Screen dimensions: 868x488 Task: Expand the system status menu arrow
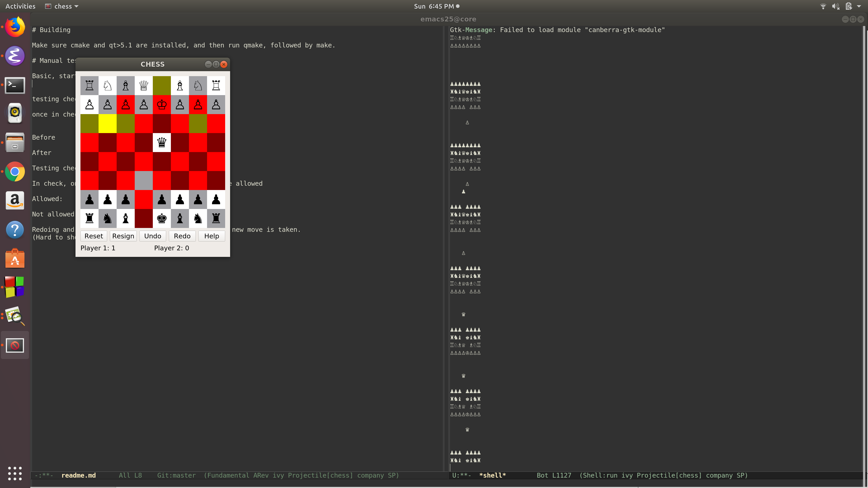click(x=859, y=6)
